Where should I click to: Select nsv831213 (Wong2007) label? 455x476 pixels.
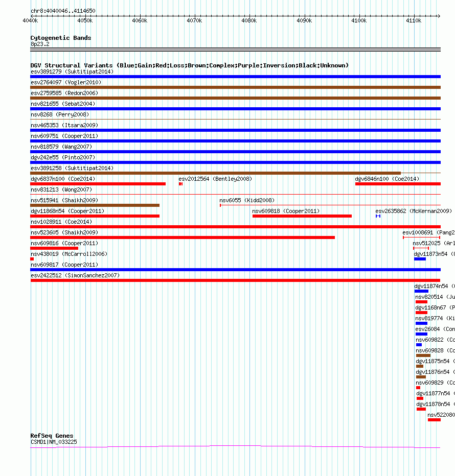tap(61, 189)
